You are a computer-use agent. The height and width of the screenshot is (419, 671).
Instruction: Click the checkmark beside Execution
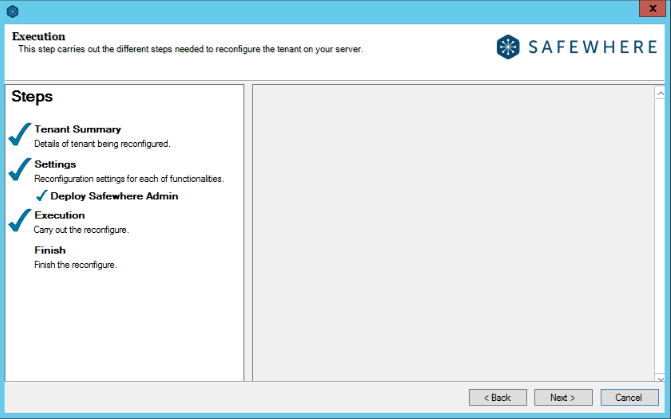coord(19,221)
